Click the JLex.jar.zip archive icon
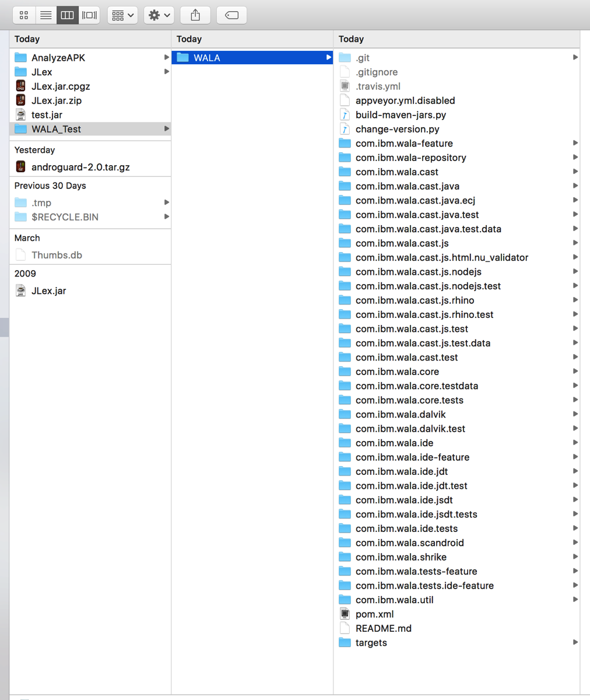 pyautogui.click(x=21, y=100)
